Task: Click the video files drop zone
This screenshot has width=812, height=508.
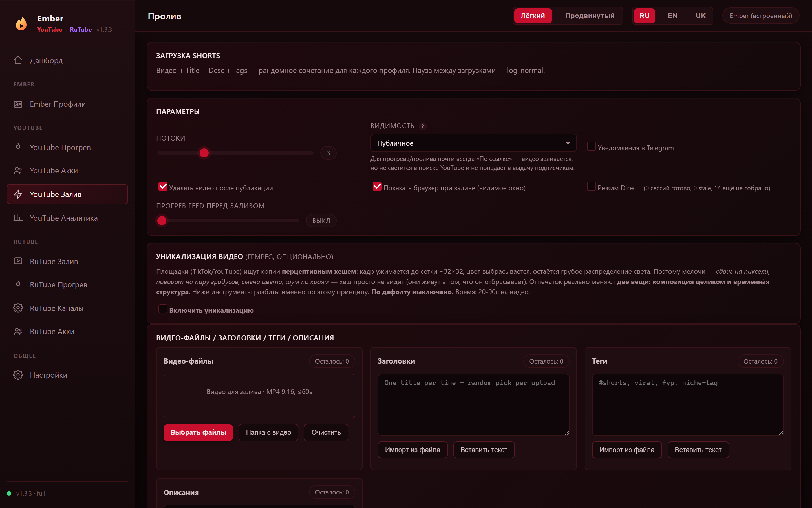Action: [x=259, y=396]
